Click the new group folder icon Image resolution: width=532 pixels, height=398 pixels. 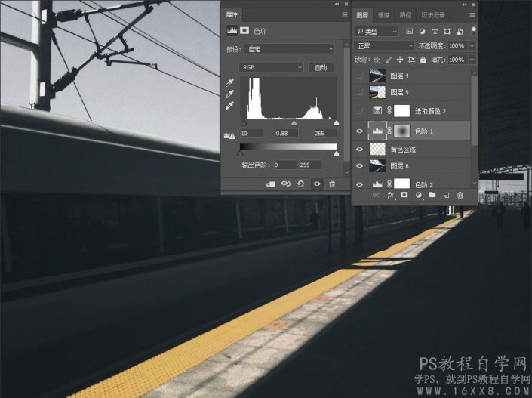432,196
